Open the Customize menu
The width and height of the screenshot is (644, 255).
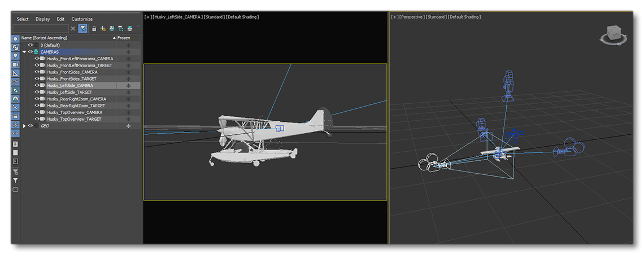[x=82, y=19]
